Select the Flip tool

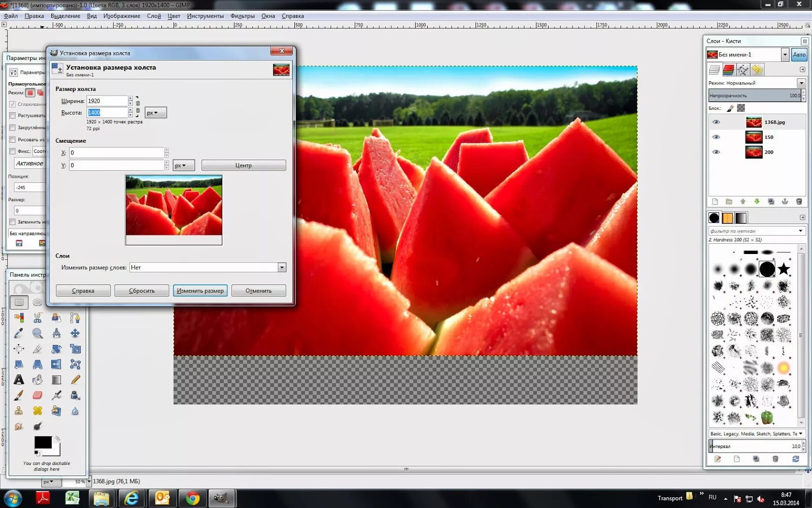[56, 364]
